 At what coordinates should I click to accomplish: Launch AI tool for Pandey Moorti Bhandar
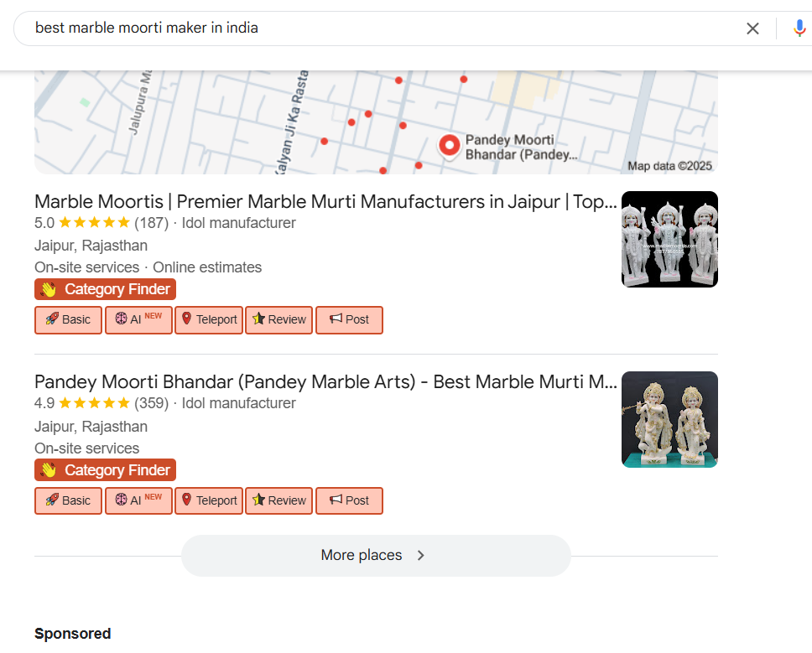(x=138, y=500)
